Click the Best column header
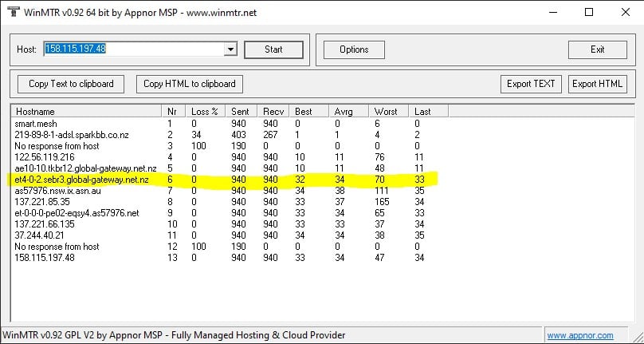Screen dimensions: 644x344 click(309, 112)
